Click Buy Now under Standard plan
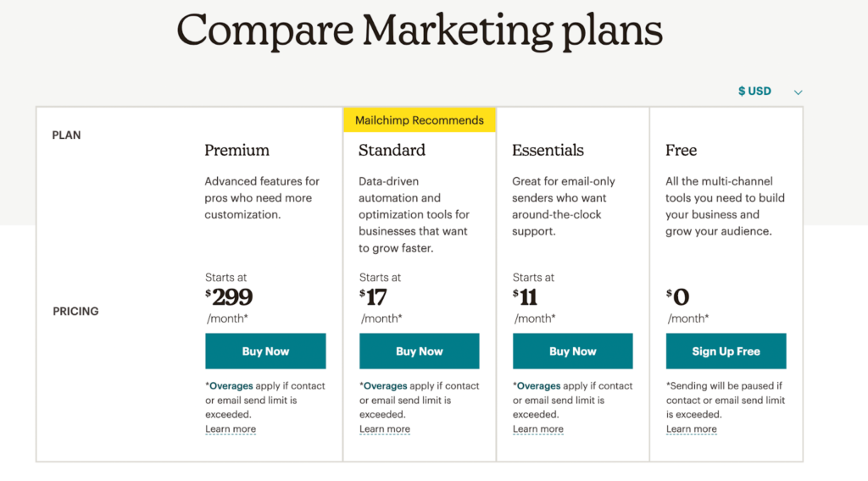 pyautogui.click(x=419, y=351)
